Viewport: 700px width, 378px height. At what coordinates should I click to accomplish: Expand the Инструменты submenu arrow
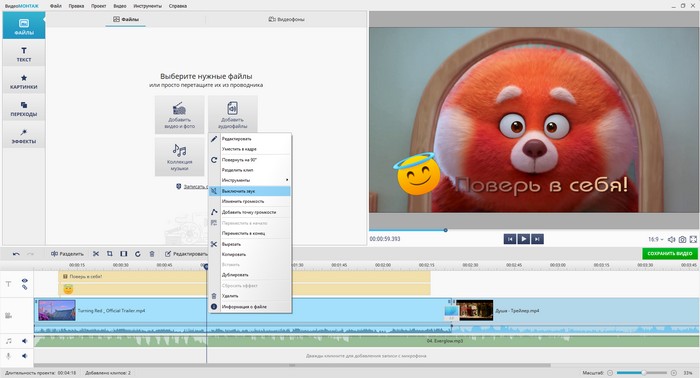click(287, 180)
